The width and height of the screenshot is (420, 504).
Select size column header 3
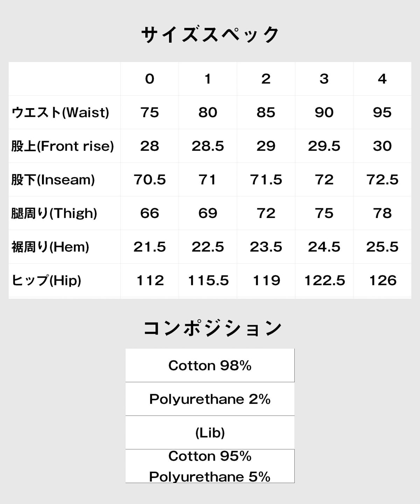click(x=324, y=79)
